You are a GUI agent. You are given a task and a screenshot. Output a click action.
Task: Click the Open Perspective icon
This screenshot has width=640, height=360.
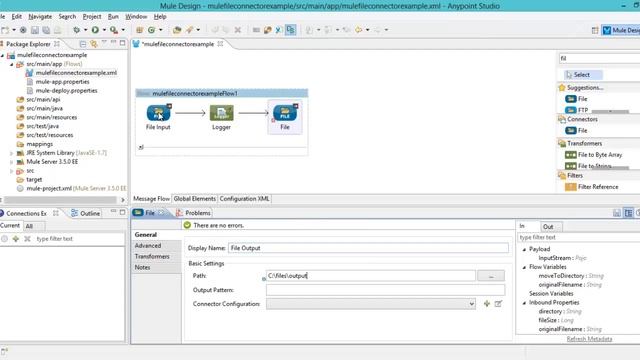[x=595, y=30]
